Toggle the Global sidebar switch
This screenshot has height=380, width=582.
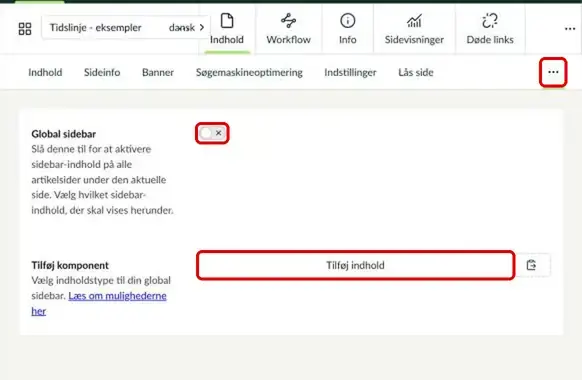tap(212, 133)
